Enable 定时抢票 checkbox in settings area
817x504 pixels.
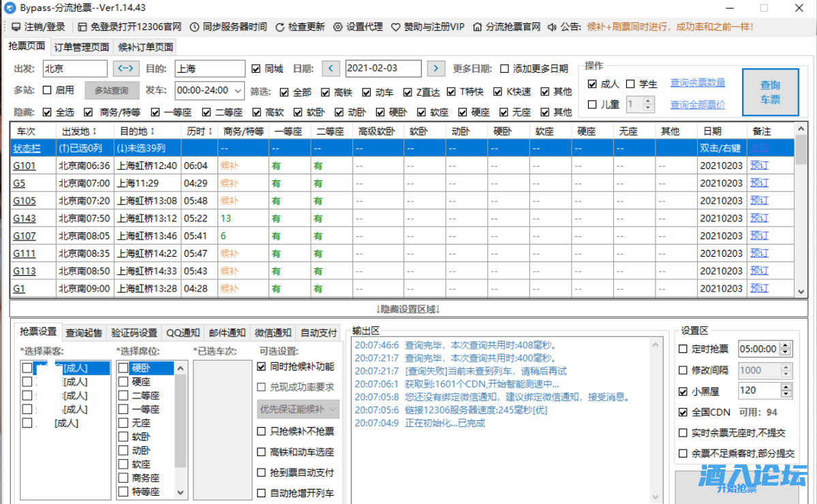pyautogui.click(x=683, y=349)
